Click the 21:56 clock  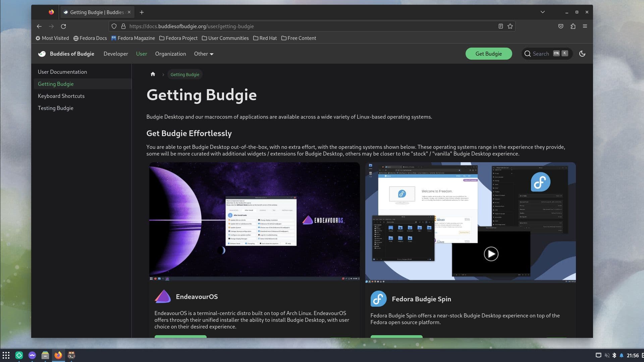[633, 355]
